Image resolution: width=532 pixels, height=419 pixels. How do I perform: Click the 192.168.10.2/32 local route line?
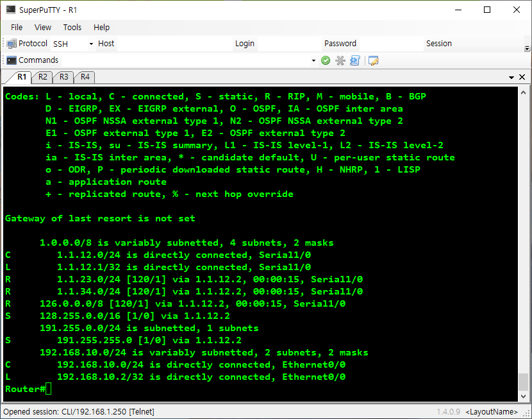click(x=175, y=377)
